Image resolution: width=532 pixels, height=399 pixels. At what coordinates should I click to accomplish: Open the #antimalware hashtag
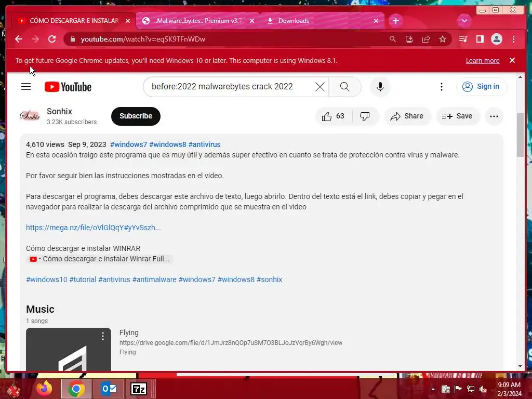point(154,280)
